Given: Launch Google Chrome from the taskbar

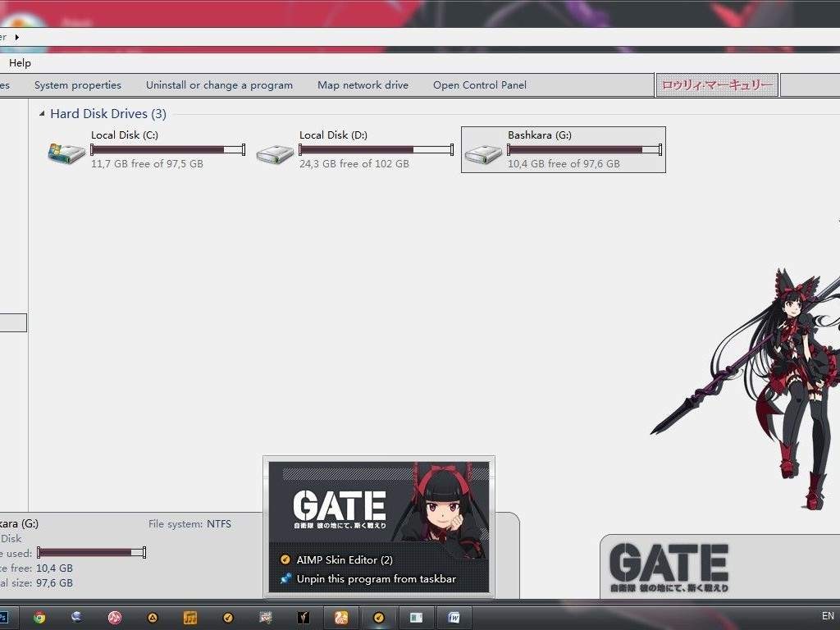Looking at the screenshot, I should (38, 617).
